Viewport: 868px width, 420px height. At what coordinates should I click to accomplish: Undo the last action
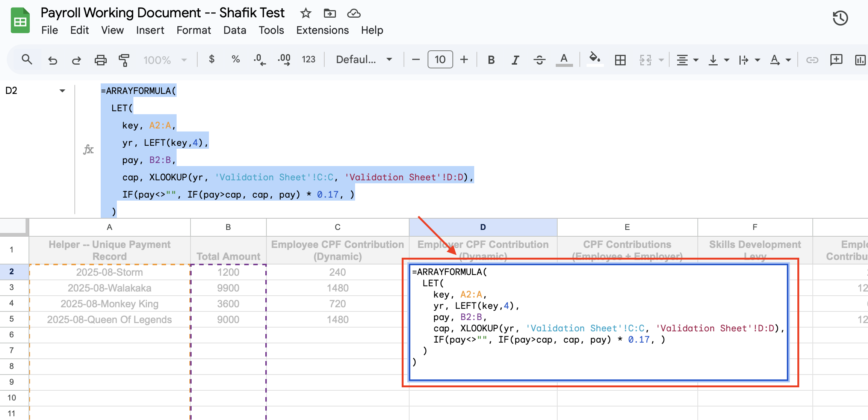tap(53, 60)
